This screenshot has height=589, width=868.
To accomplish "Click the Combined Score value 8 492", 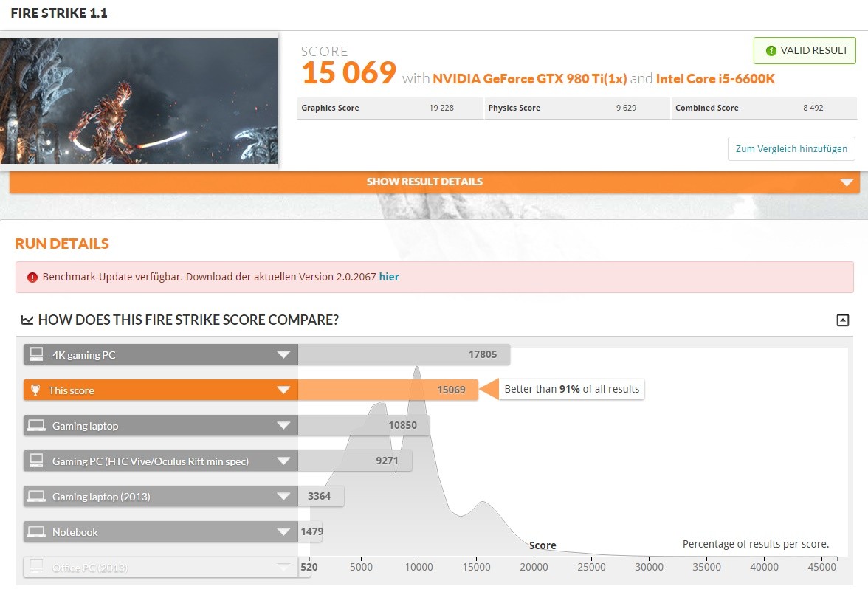I will (x=813, y=108).
